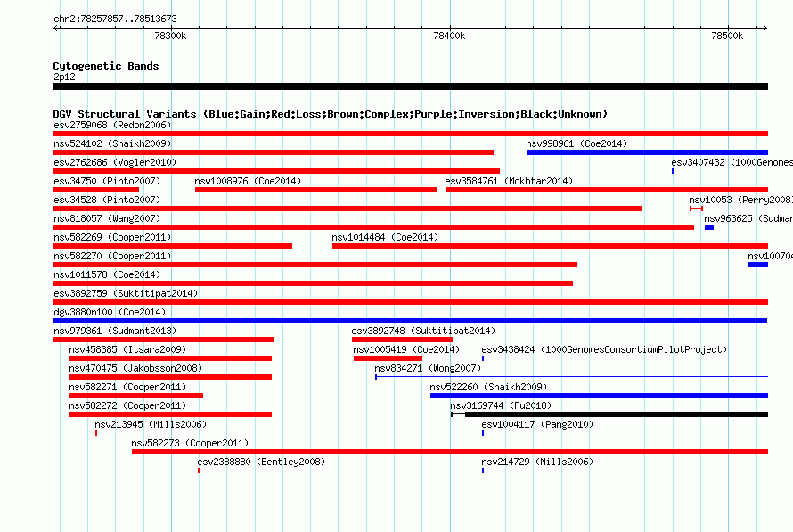
Task: Click the nsv582269 (Cooper2011) variant label
Action: pos(112,237)
